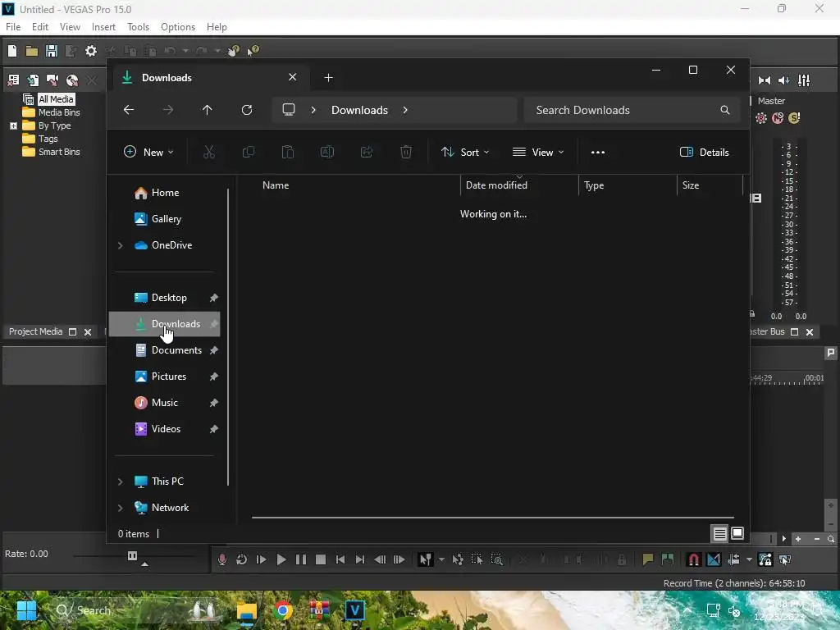840x630 pixels.
Task: Open the Explorer View dropdown
Action: coord(538,152)
